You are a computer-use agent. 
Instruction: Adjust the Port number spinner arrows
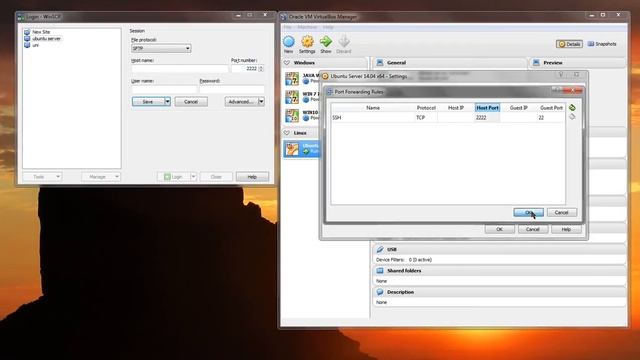[x=261, y=69]
